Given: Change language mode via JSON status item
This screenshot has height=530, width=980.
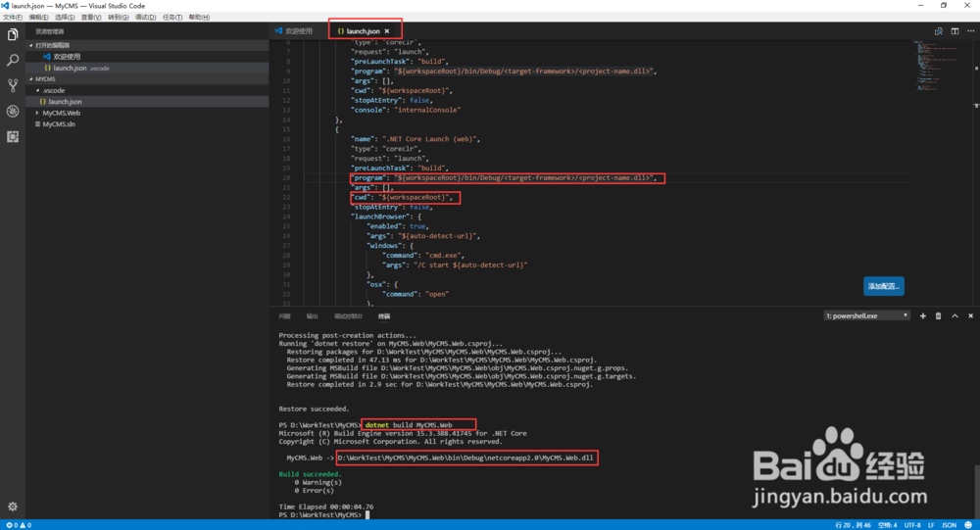Looking at the screenshot, I should [x=949, y=525].
